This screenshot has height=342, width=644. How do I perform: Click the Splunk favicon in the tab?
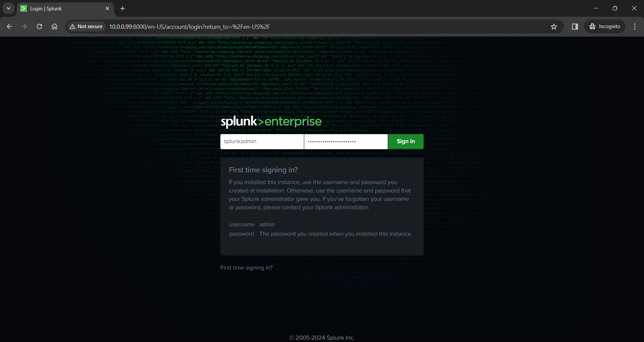pyautogui.click(x=23, y=8)
